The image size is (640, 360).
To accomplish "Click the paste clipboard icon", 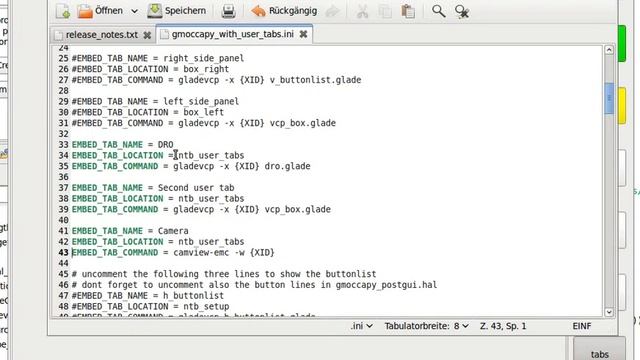I will pos(408,11).
